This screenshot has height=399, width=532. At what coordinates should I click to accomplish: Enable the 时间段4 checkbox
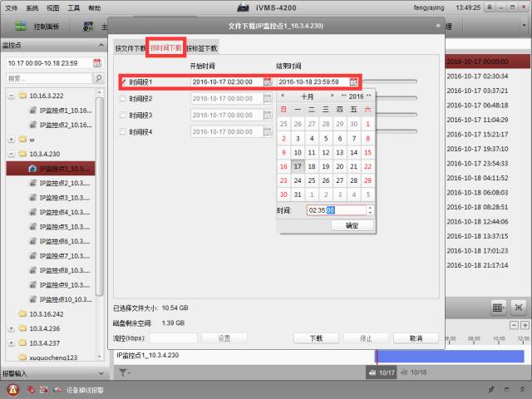(x=123, y=131)
